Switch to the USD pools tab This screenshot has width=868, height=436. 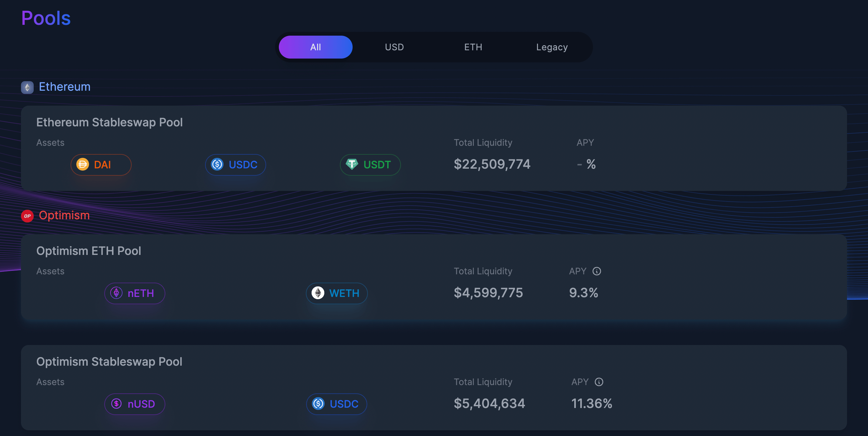tap(394, 47)
